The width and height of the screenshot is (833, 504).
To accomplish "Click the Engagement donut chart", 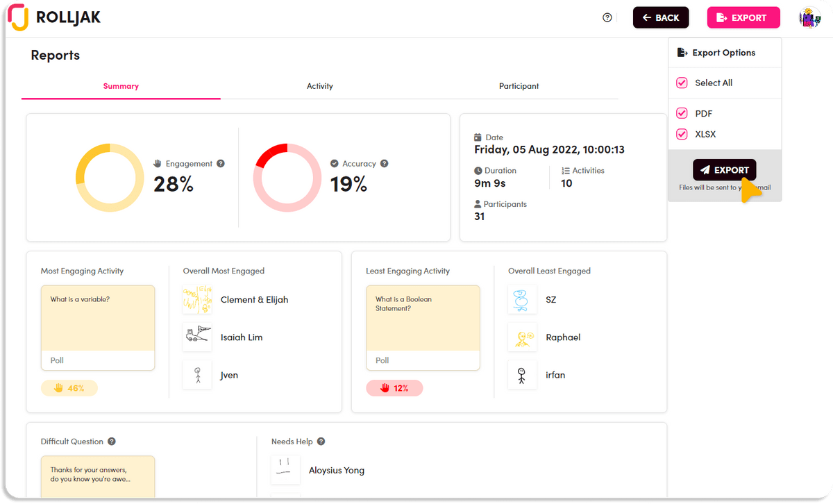I will click(110, 177).
